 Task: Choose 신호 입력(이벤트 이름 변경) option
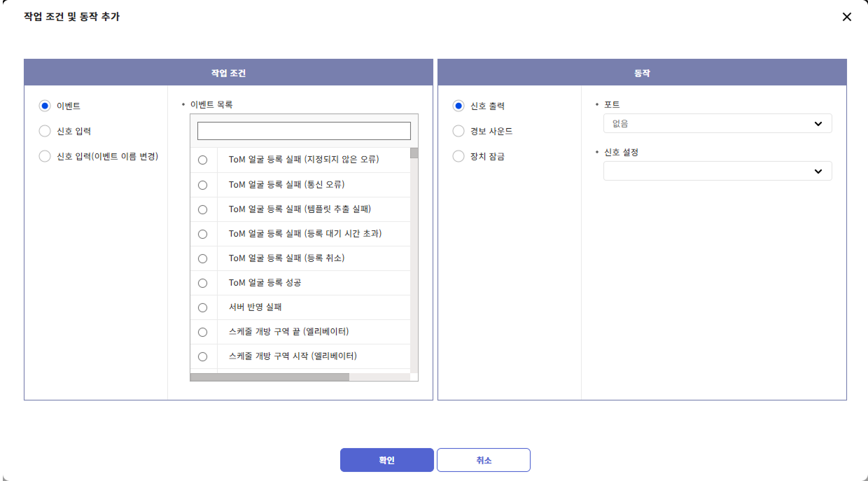[45, 156]
